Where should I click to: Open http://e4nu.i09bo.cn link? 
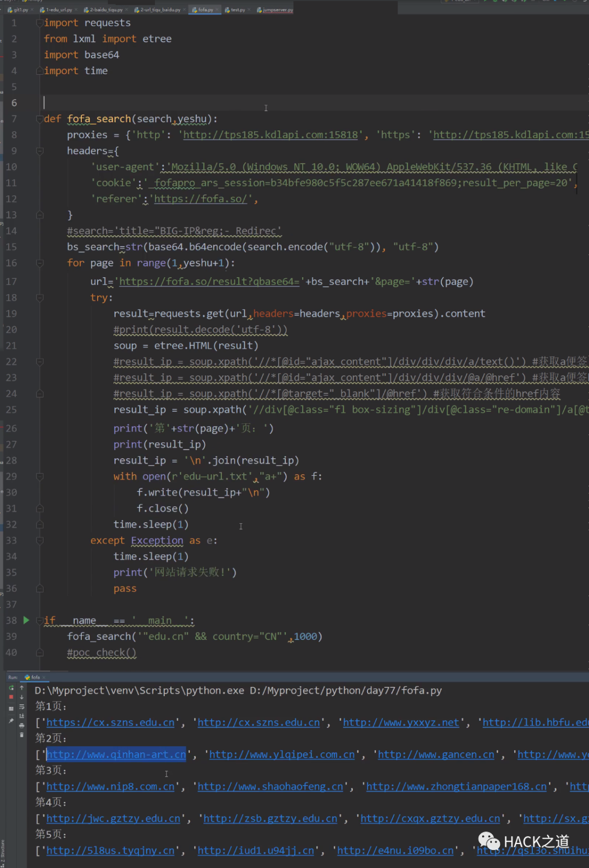395,851
